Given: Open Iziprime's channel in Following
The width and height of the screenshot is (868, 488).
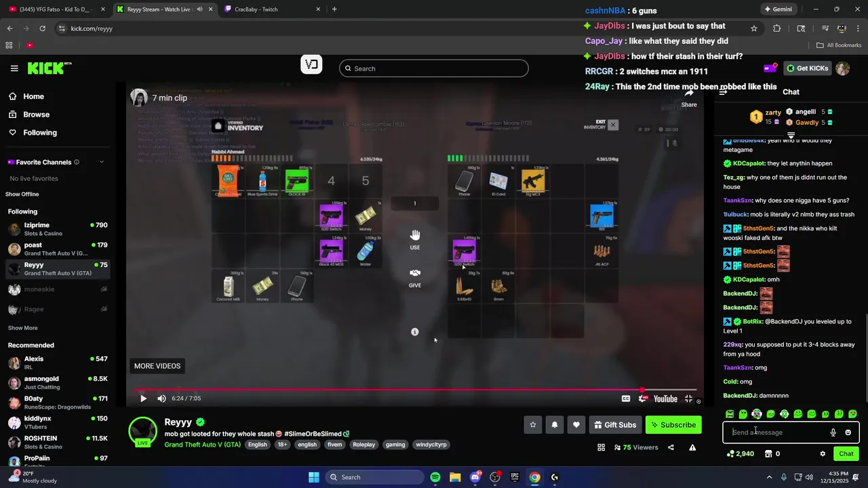Looking at the screenshot, I should (58, 228).
